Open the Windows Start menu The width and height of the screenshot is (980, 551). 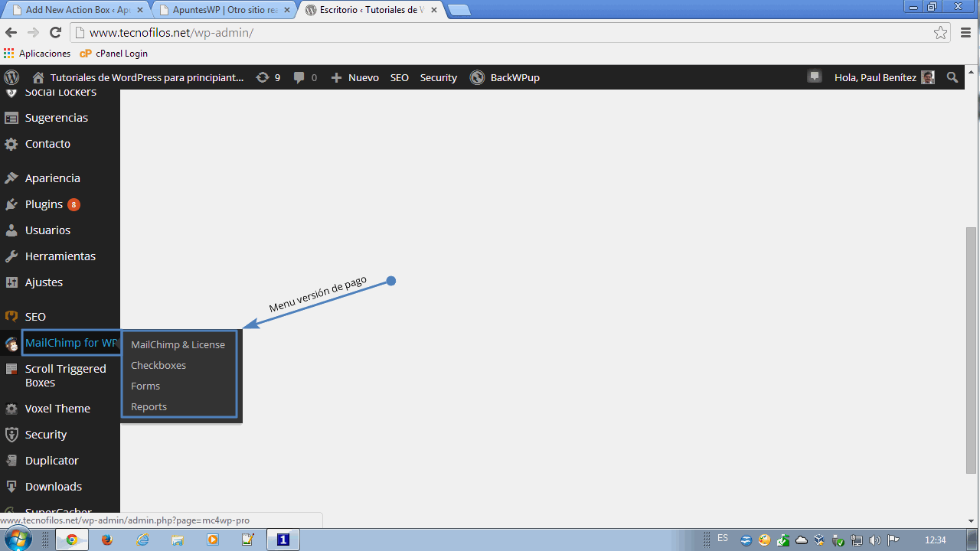click(17, 540)
